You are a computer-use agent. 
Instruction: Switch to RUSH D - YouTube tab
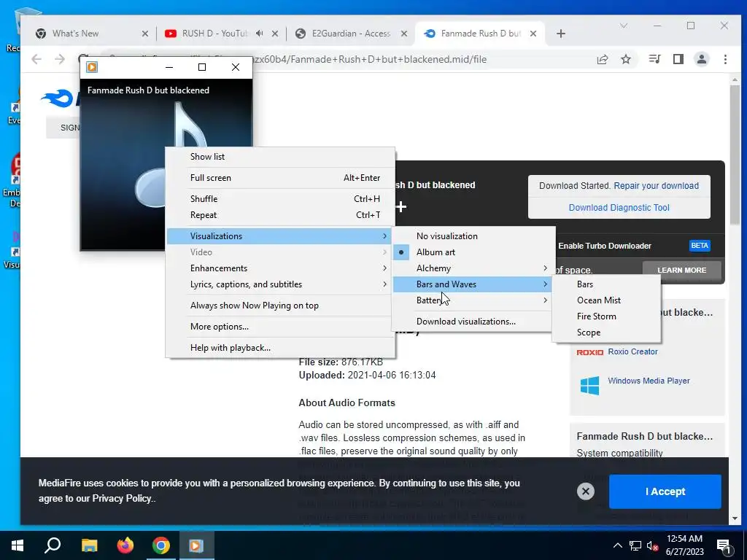[214, 34]
